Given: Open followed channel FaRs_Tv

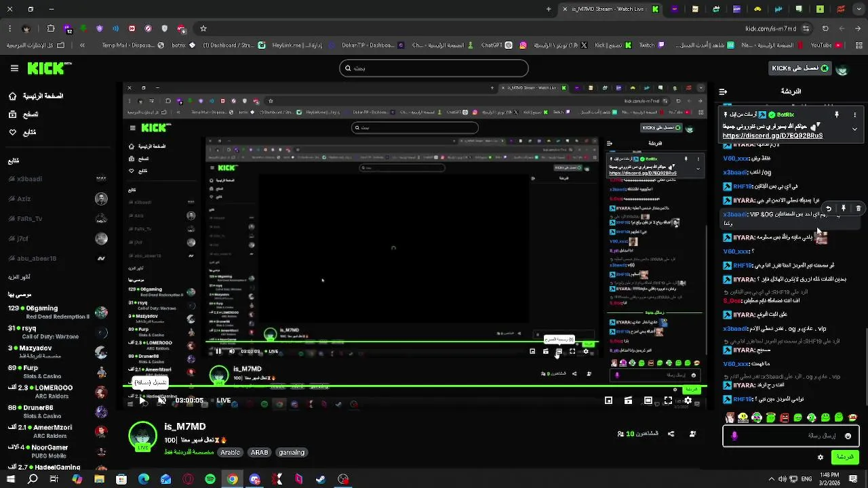Looking at the screenshot, I should 58,218.
